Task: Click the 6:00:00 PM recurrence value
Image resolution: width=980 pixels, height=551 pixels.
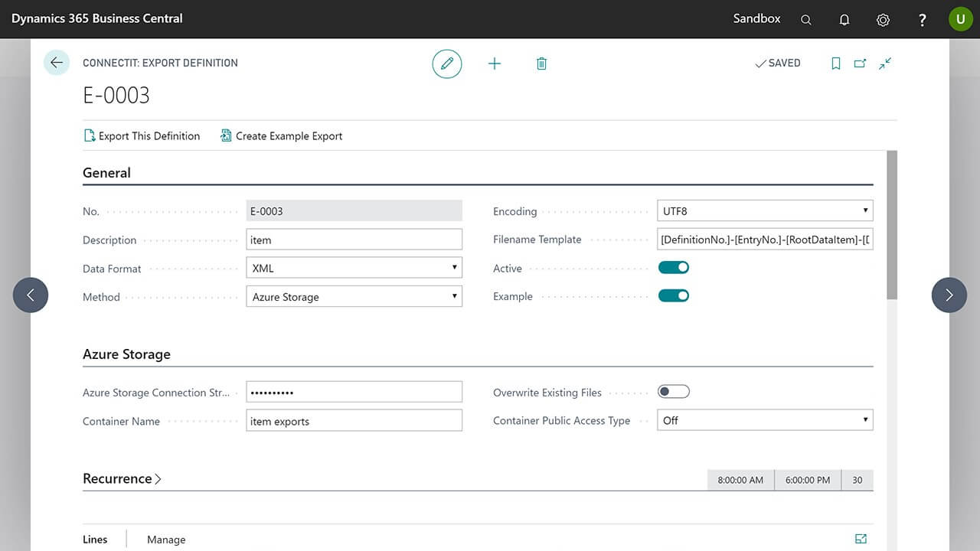Action: [x=808, y=480]
